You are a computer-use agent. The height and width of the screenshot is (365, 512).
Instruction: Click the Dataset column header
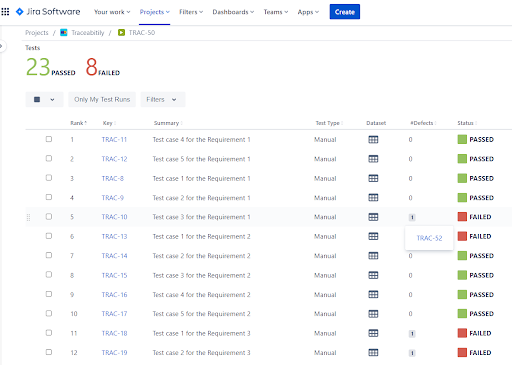(376, 123)
